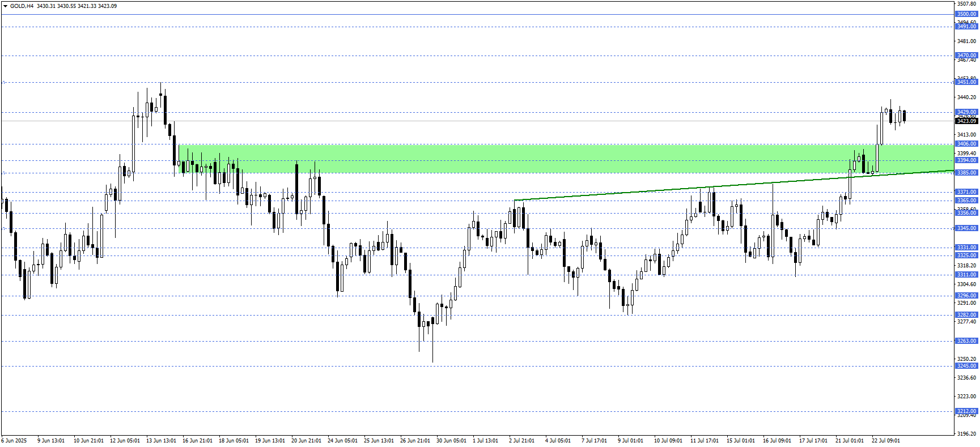
Task: Click the 3491.00 level price label
Action: tap(966, 27)
